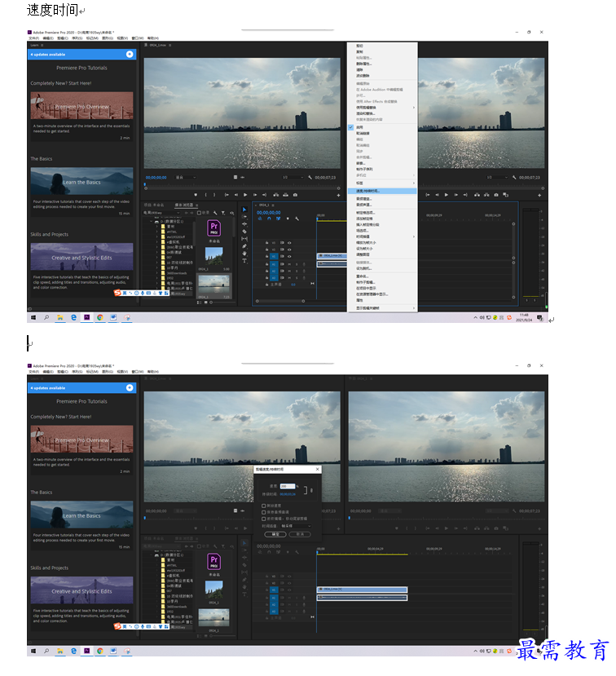Click plus on 4 updates available banner, upper screenshot
This screenshot has height=676, width=616.
pyautogui.click(x=130, y=55)
